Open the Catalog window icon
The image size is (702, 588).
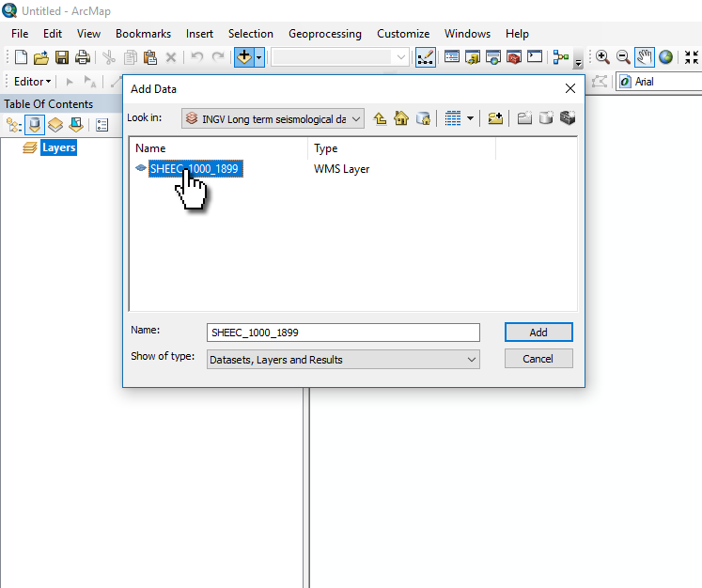pos(473,57)
